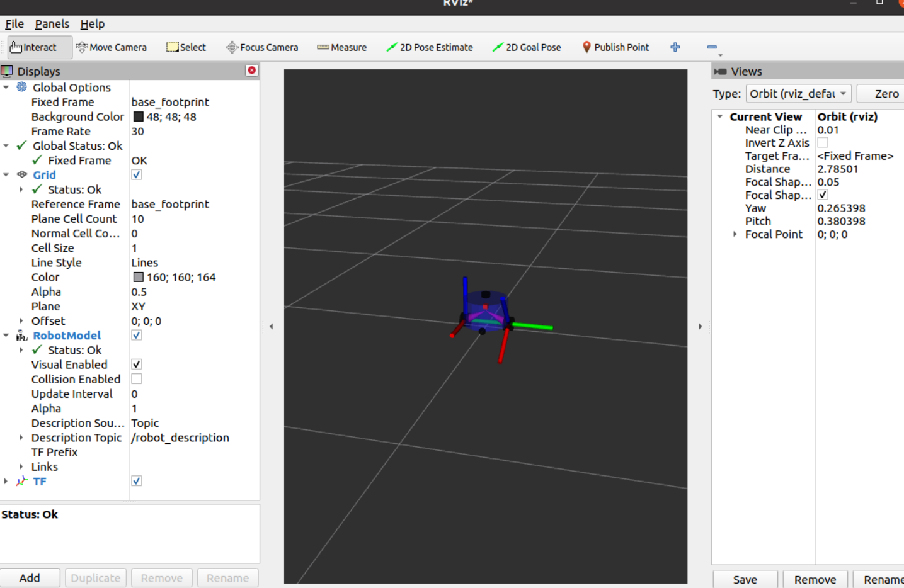The image size is (904, 588).
Task: Activate the 2D Goal Pose tool
Action: pos(526,47)
